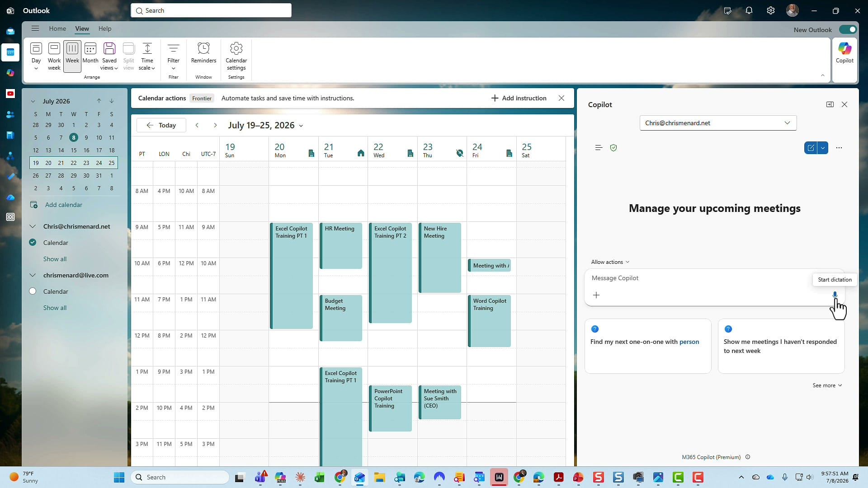
Task: Uncheck the Chris@chrismenard.net Calendar
Action: (x=33, y=243)
